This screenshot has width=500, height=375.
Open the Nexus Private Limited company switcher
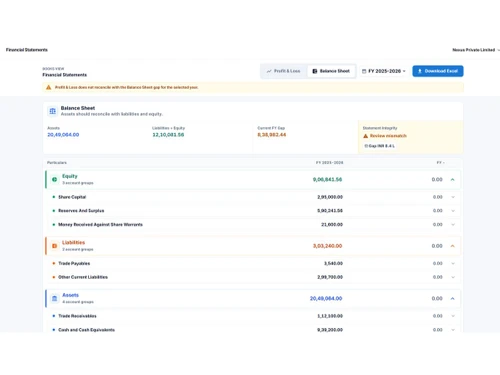click(476, 50)
